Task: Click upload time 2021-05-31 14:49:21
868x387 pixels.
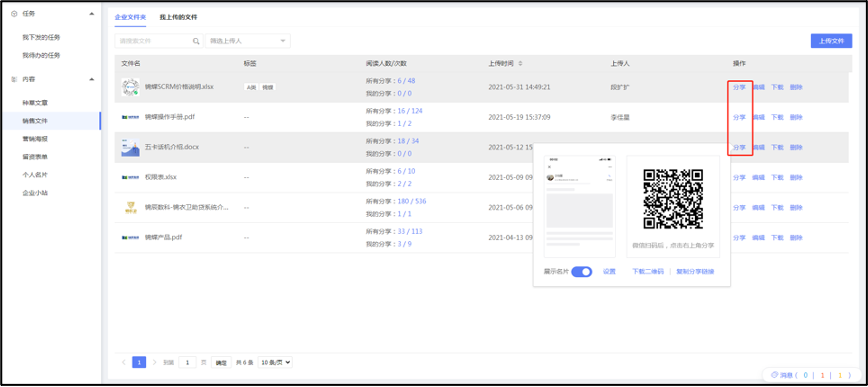Action: point(519,87)
